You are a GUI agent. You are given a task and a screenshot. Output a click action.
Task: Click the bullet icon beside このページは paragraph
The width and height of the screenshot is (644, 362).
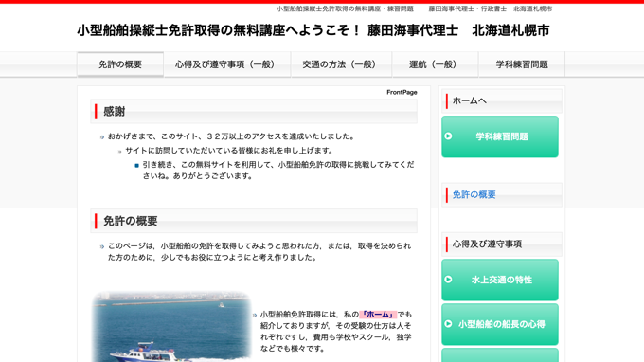102,247
